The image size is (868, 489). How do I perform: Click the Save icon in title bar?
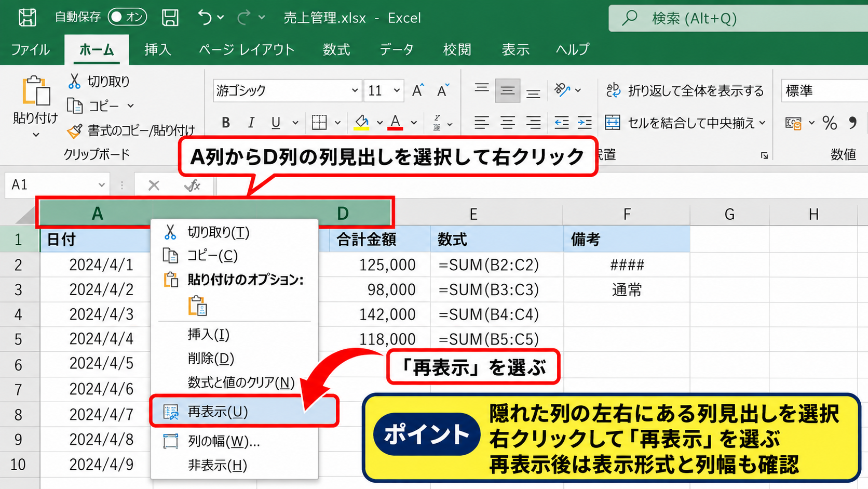(x=170, y=18)
